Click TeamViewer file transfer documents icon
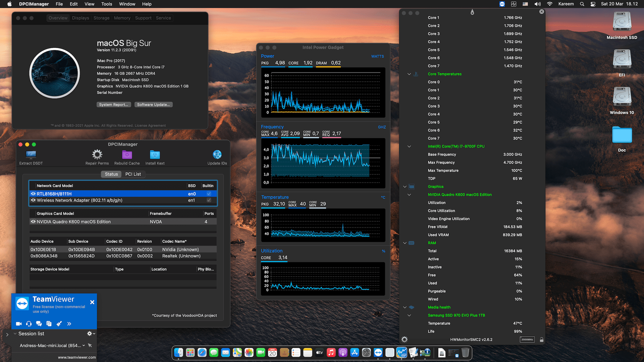This screenshot has width=644, height=362. tap(49, 324)
